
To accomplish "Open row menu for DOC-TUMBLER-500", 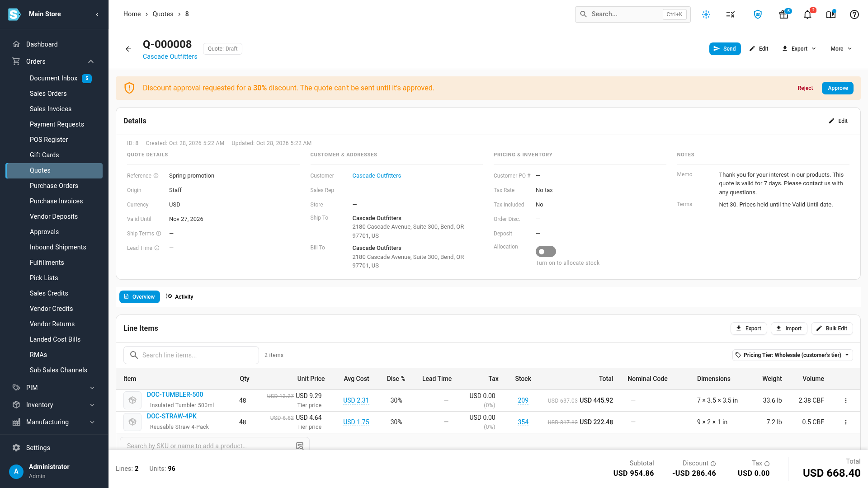I will [846, 400].
